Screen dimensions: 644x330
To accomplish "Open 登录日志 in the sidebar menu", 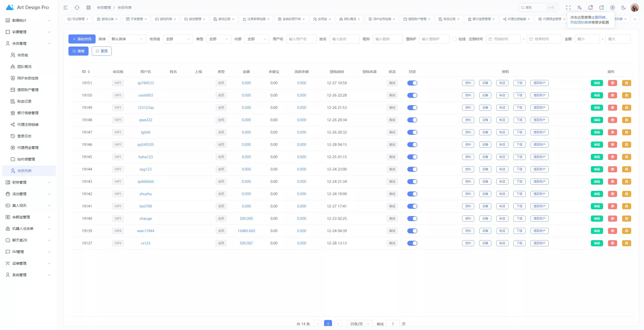I will [x=24, y=136].
